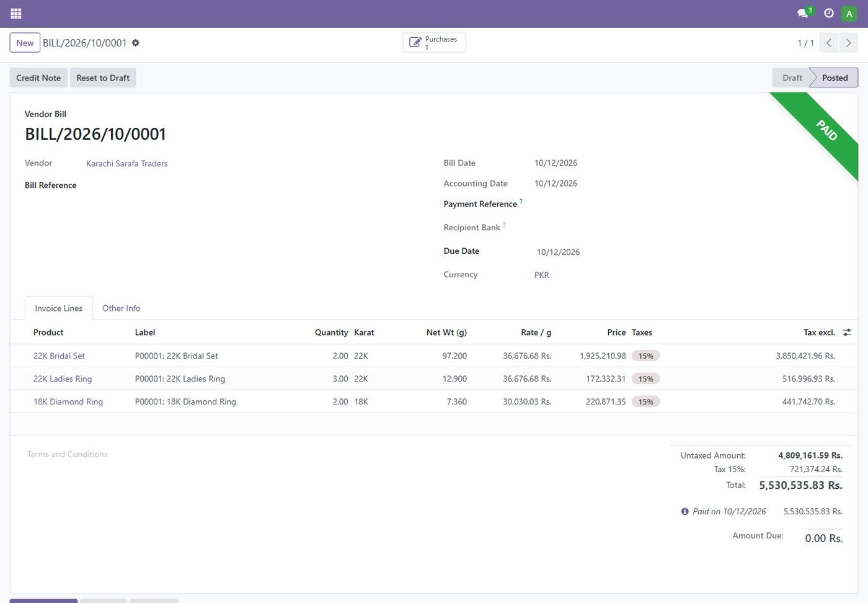
Task: Open the activities clock icon
Action: point(829,13)
